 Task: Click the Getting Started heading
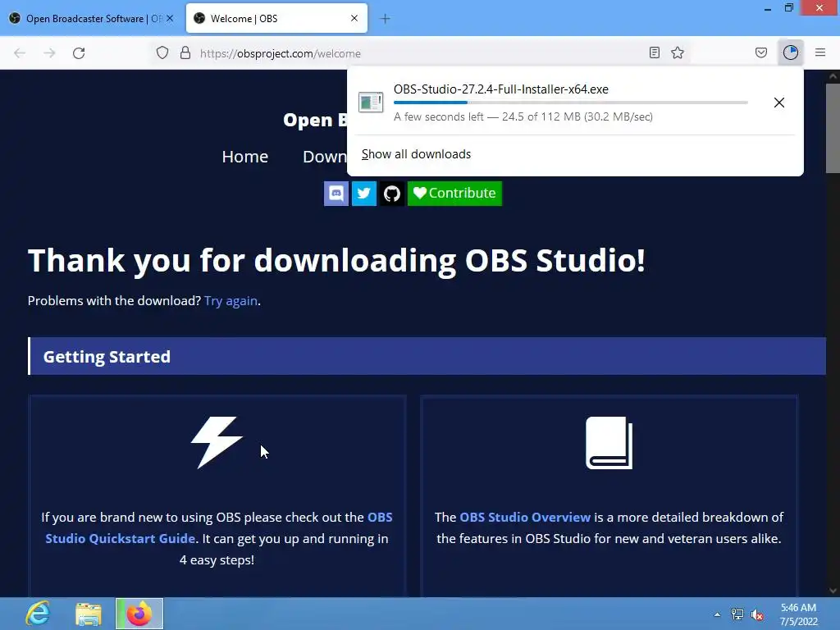coord(107,357)
